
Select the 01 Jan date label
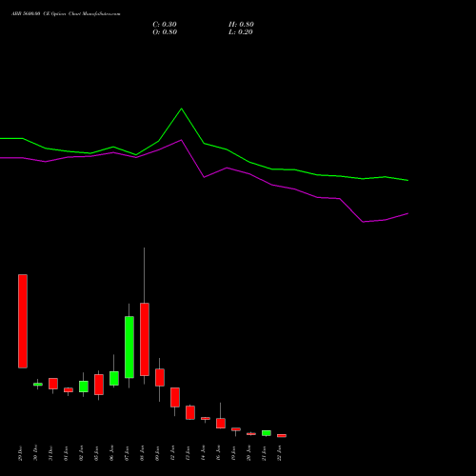coord(66,453)
